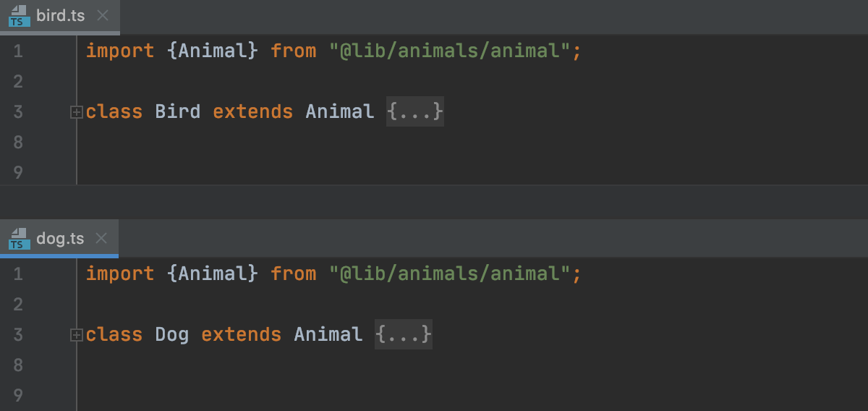868x411 pixels.
Task: Click the extends keyword in bird.ts
Action: (252, 112)
